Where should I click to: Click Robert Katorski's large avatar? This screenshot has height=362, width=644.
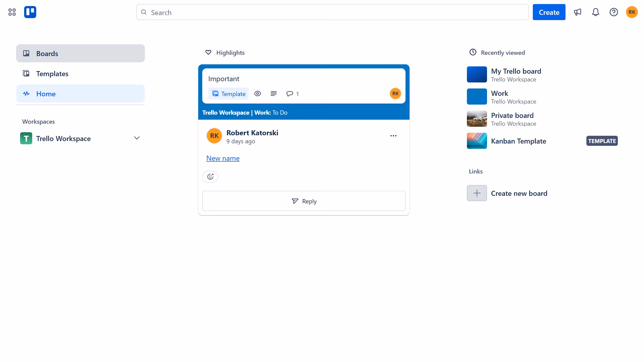click(x=214, y=136)
